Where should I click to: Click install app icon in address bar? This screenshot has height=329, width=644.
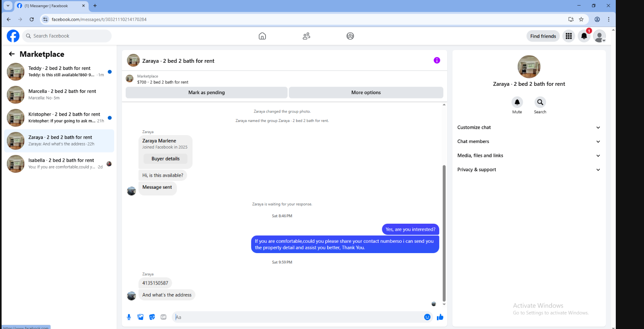click(x=571, y=19)
